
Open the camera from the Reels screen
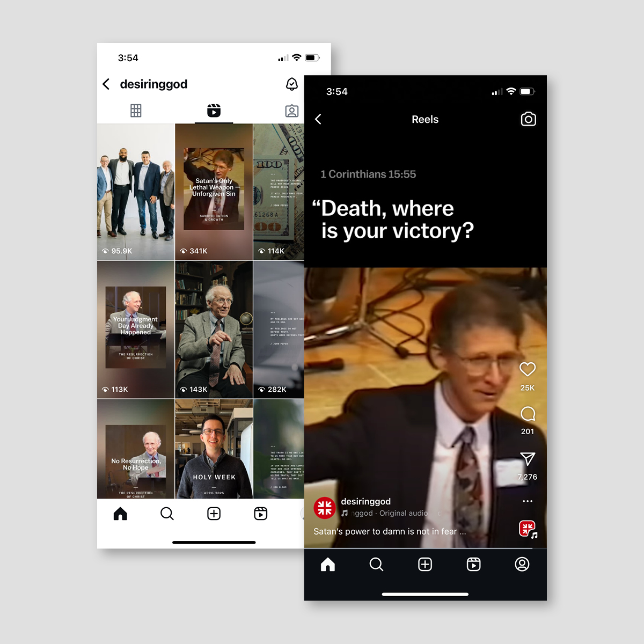point(528,119)
